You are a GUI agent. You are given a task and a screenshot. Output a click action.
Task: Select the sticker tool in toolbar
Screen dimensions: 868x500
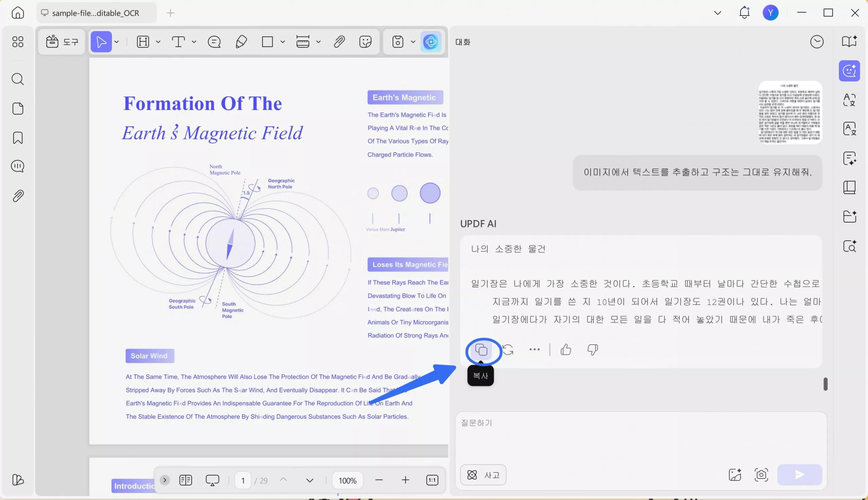[365, 42]
